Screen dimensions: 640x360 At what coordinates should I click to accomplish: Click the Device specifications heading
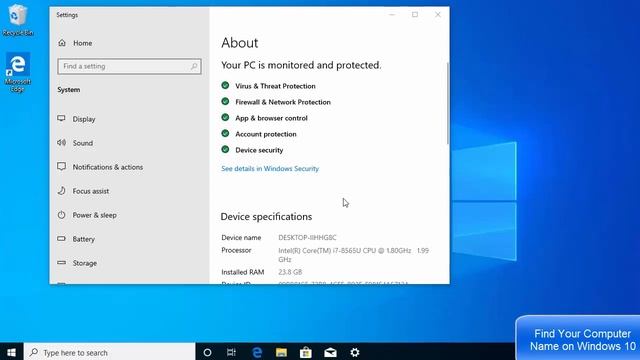[x=266, y=217]
